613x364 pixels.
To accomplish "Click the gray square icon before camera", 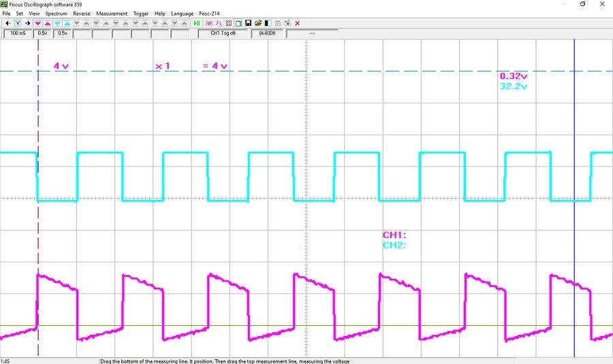I will pyautogui.click(x=278, y=23).
